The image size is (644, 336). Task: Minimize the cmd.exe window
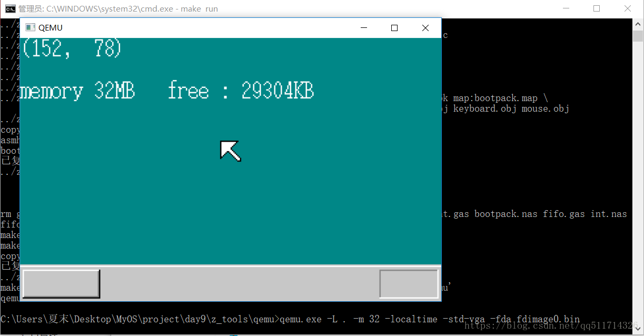(x=566, y=8)
